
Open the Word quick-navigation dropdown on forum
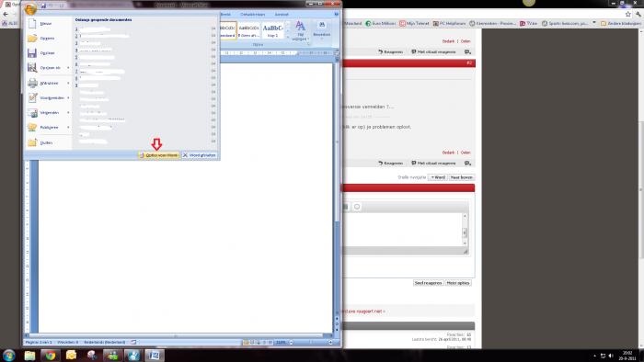pyautogui.click(x=438, y=177)
